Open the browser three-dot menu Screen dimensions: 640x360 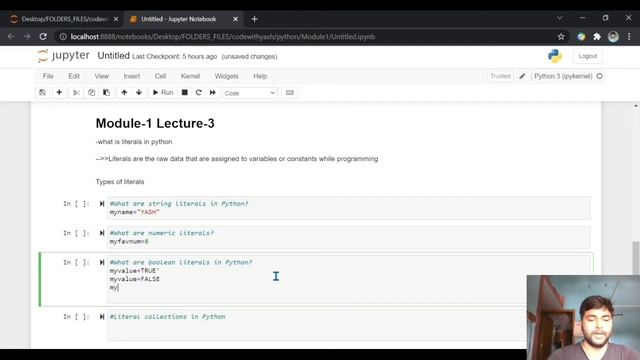(629, 37)
